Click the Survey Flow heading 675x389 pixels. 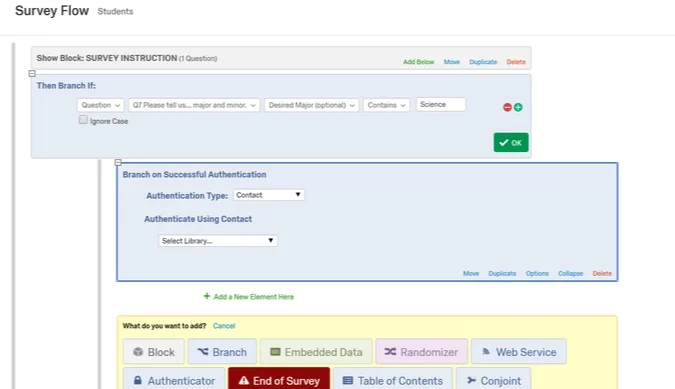click(52, 10)
